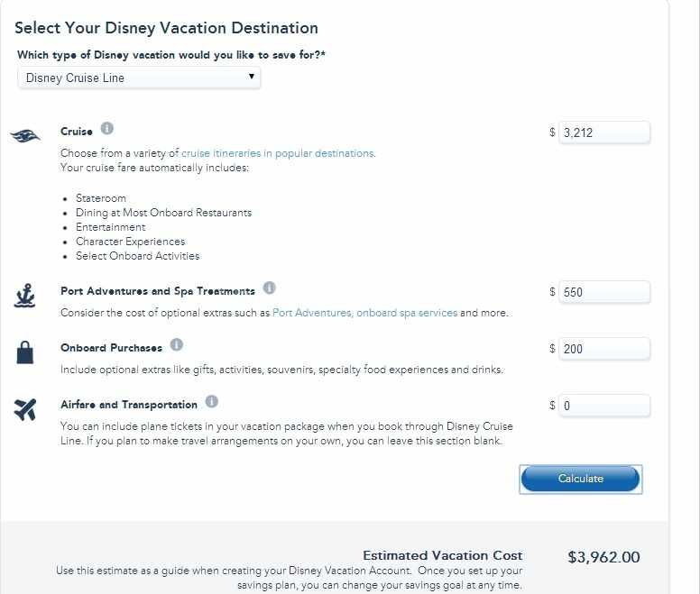Select the Port Adventures cost field showing 550
Image resolution: width=700 pixels, height=594 pixels.
(x=603, y=293)
